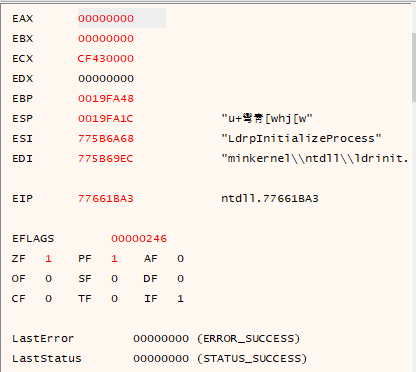Click the EFLAGS label
The width and height of the screenshot is (416, 372).
pos(33,238)
